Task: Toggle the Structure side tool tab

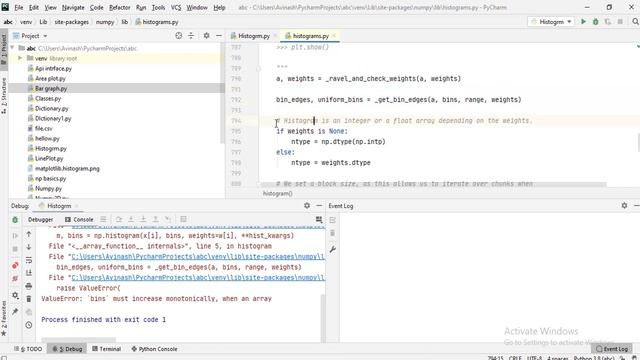Action: [4, 95]
